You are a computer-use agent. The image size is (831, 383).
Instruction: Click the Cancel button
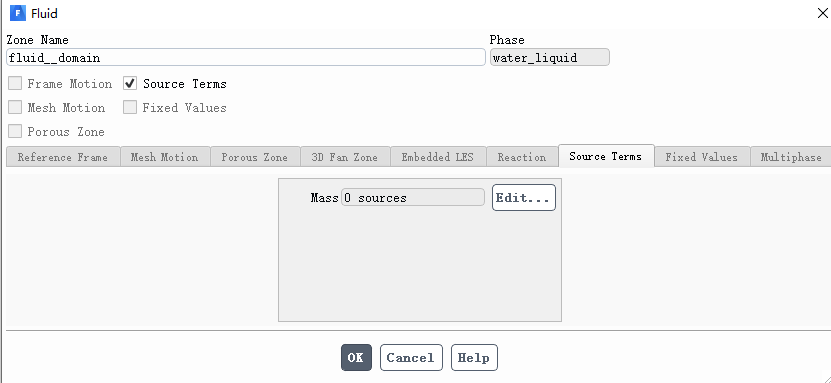411,358
